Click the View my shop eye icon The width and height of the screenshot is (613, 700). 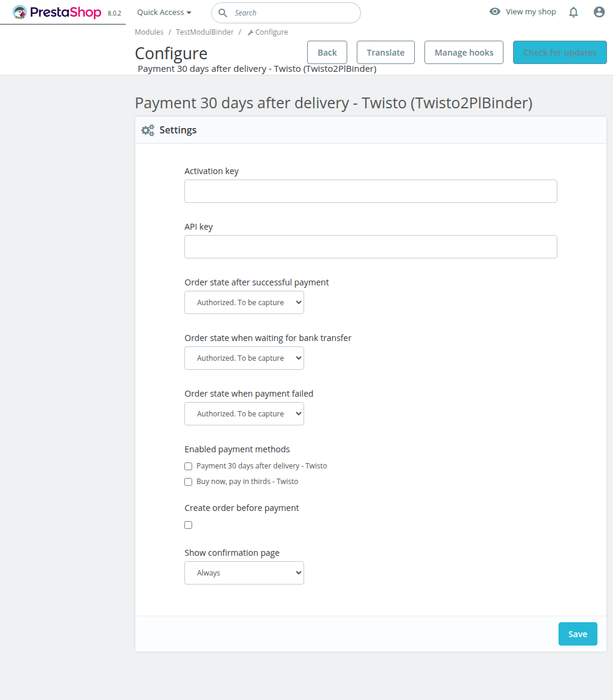(x=495, y=11)
